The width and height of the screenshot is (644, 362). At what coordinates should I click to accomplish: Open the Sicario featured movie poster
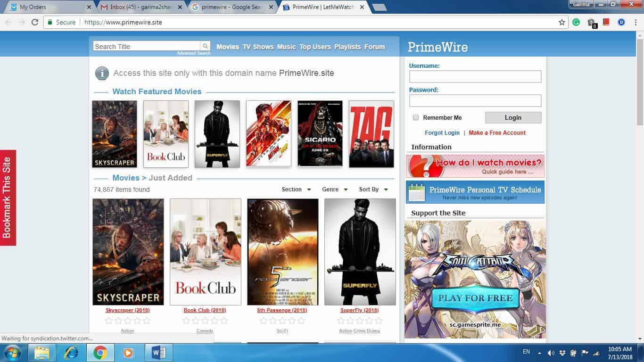click(x=320, y=134)
